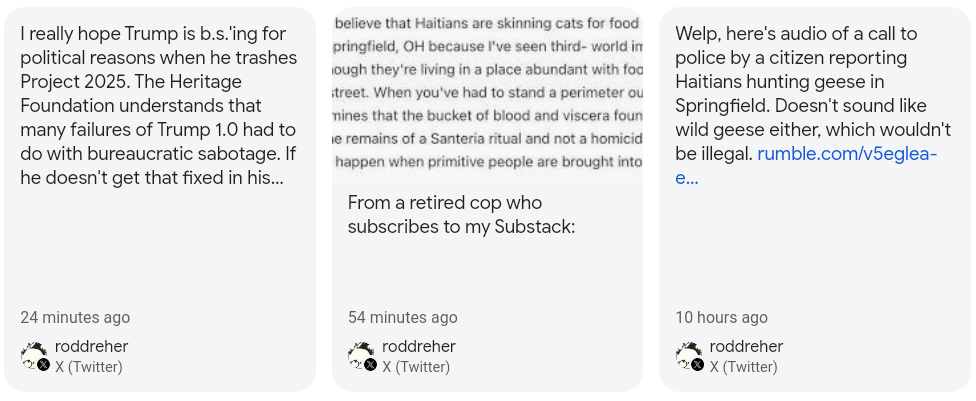Click roddreher avatar on retired cop post
Viewport: 976px width, 401px height.
[x=361, y=355]
